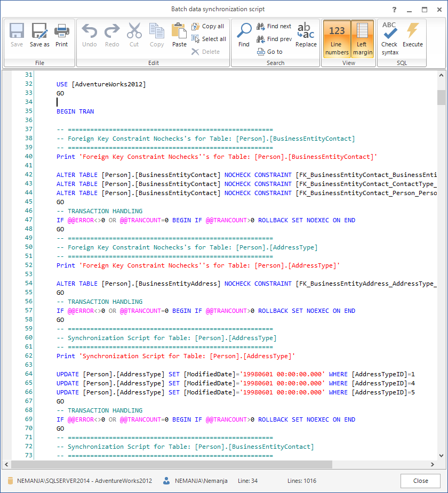Viewport: 448px width, 493px height.
Task: Click the vertical scrollbar thumb
Action: [441, 98]
